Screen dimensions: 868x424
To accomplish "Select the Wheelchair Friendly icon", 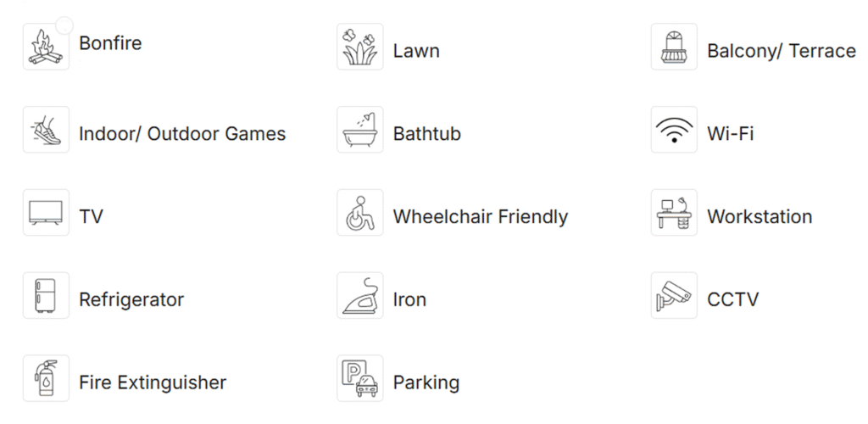I will point(359,212).
